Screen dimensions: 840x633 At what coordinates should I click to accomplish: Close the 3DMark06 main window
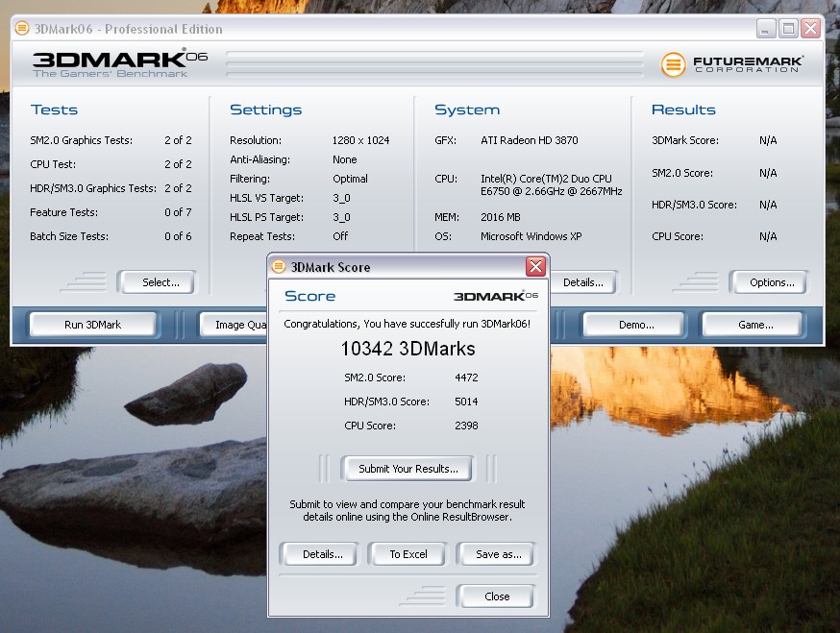tap(811, 29)
